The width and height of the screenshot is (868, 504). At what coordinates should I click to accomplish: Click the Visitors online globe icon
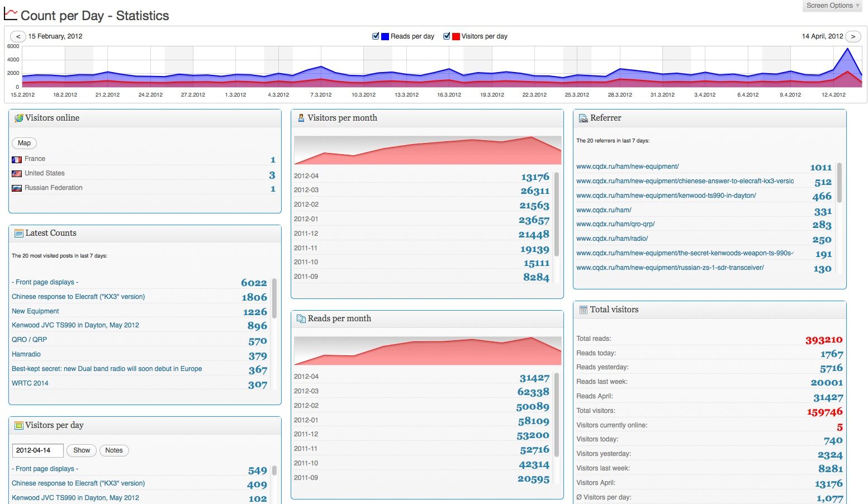coord(18,118)
